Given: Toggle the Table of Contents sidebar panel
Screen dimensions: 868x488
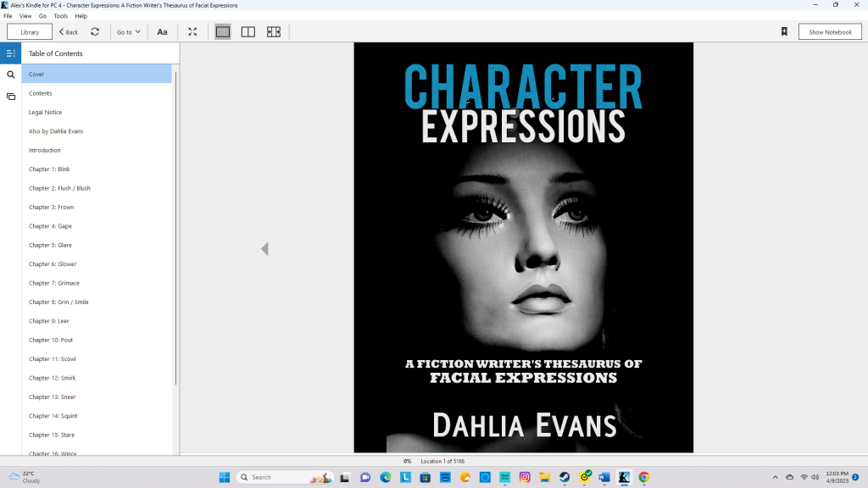Looking at the screenshot, I should [11, 53].
